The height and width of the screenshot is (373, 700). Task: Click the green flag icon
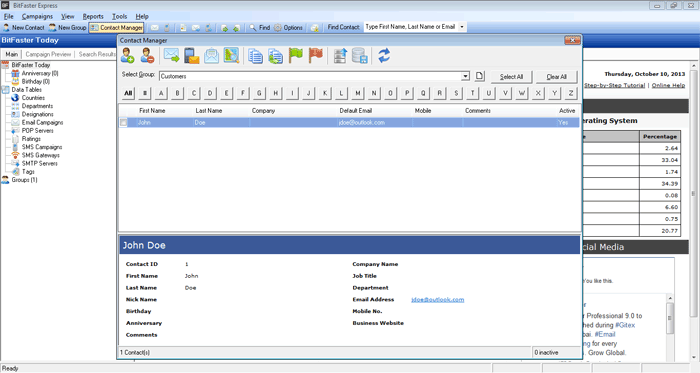(296, 56)
